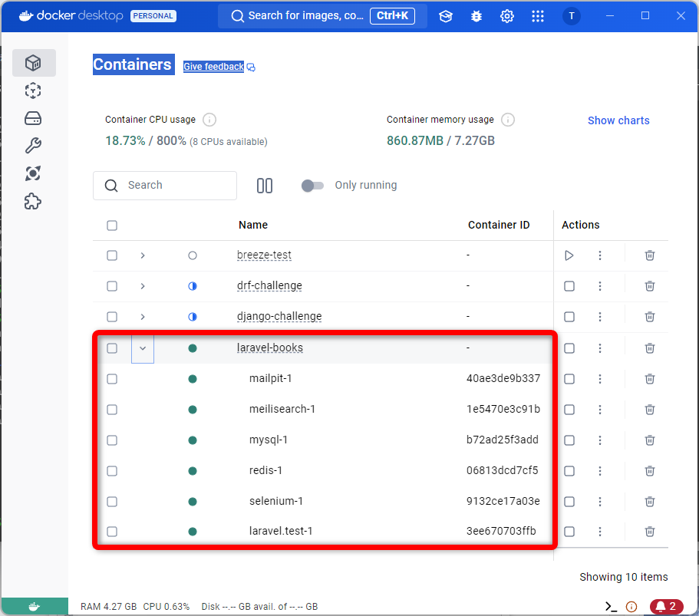Select all containers with header checkbox

click(112, 226)
